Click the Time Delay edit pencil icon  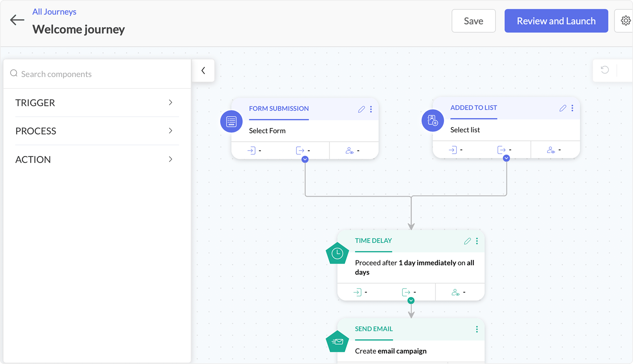click(467, 241)
